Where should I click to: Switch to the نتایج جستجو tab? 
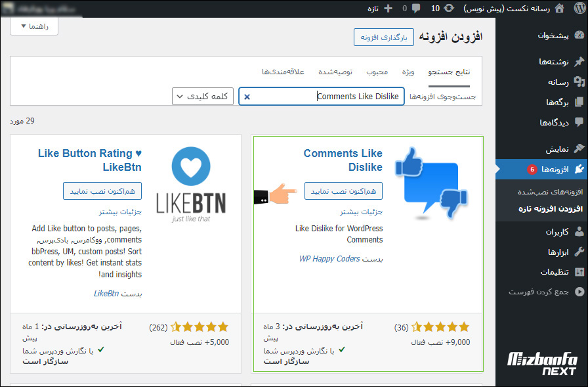[449, 72]
